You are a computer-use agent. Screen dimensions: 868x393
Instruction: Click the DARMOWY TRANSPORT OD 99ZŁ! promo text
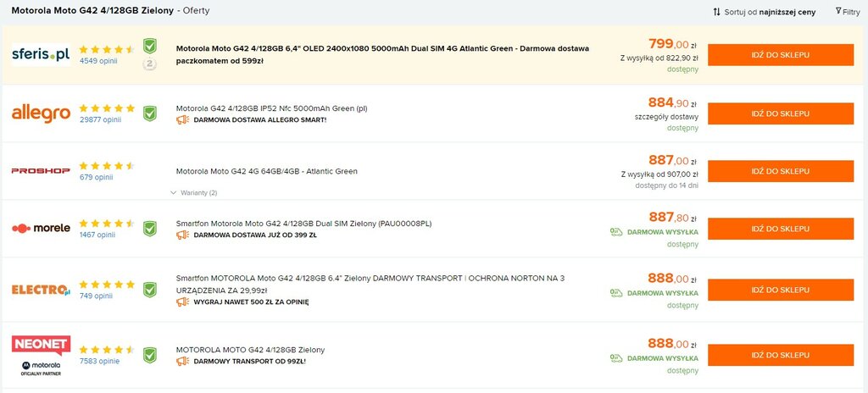250,362
